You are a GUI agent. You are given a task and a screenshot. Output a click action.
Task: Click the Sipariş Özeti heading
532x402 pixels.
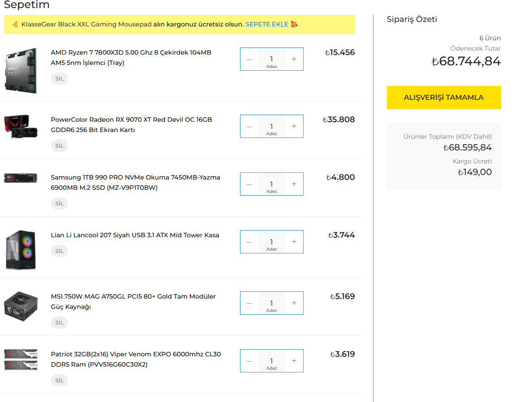pos(412,19)
